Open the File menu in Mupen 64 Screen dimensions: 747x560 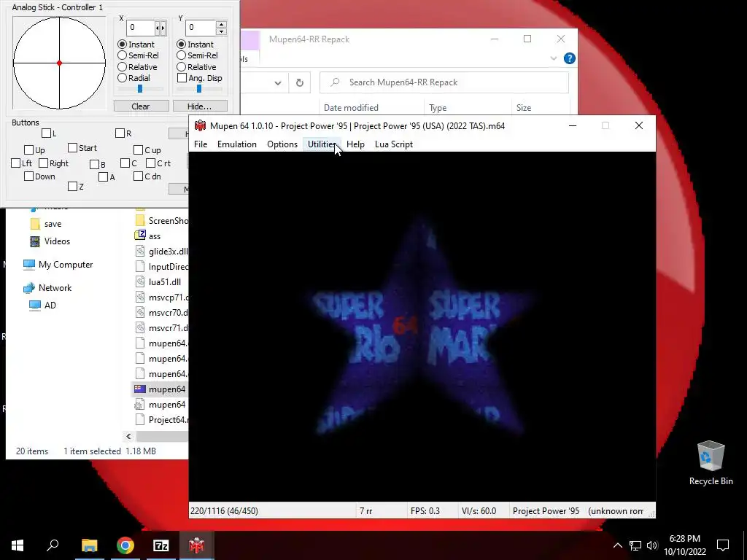(201, 144)
